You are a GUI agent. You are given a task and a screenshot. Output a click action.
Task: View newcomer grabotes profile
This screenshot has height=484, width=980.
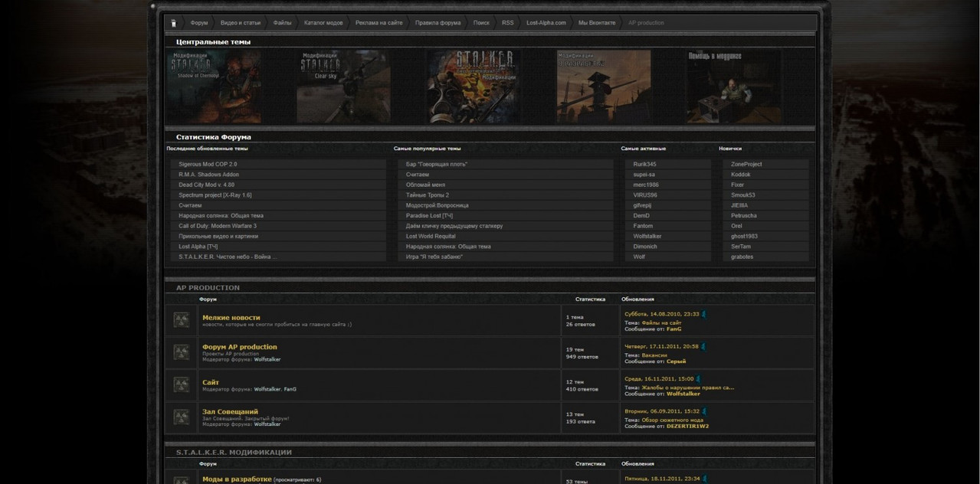point(742,257)
